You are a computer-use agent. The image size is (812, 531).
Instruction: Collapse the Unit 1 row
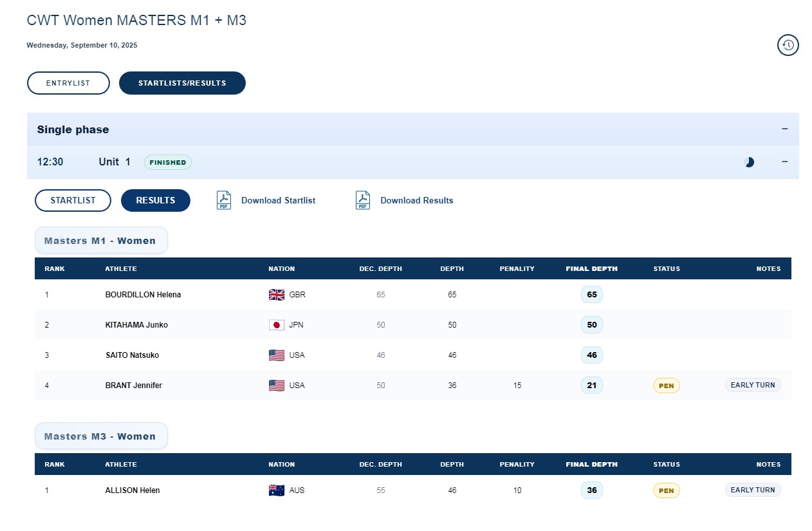784,162
